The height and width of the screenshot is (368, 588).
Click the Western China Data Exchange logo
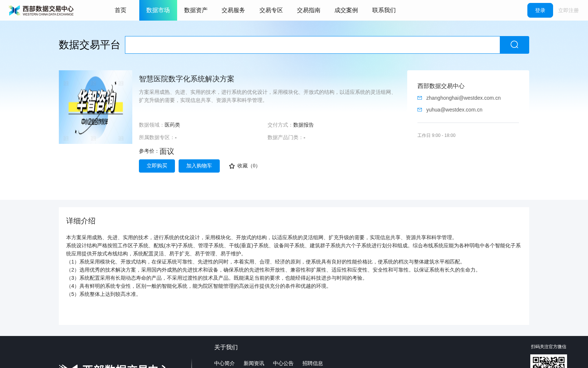tap(41, 10)
